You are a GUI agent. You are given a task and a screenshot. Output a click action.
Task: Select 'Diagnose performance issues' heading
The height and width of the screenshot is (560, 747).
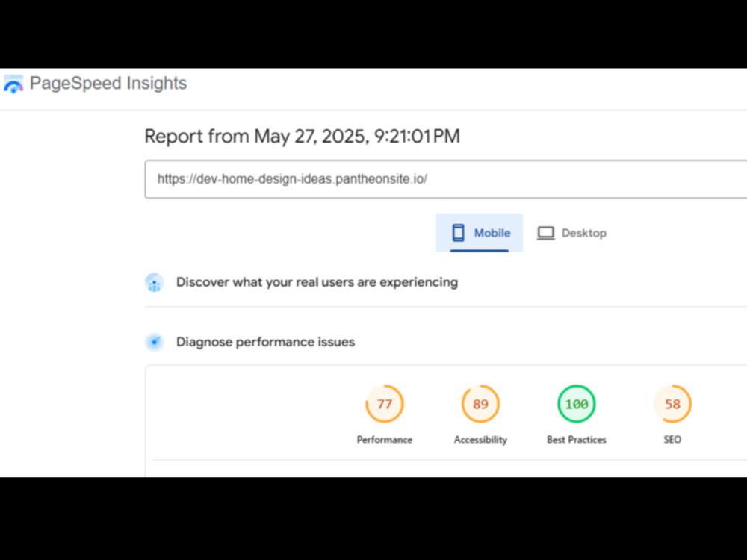click(x=265, y=342)
